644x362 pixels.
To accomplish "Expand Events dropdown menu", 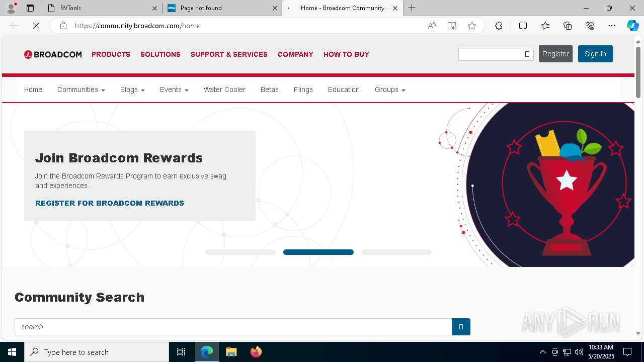I will click(x=174, y=89).
